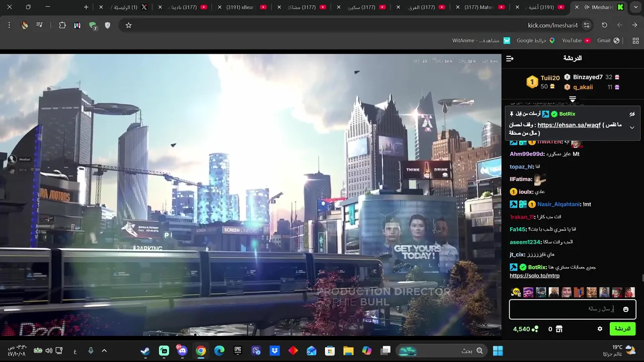
Task: Open the solo.to/mtrp link in chat
Action: (x=534, y=276)
